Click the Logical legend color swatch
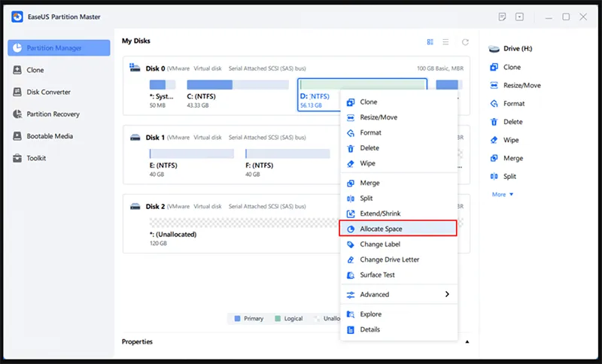This screenshot has width=602, height=364. 278,318
